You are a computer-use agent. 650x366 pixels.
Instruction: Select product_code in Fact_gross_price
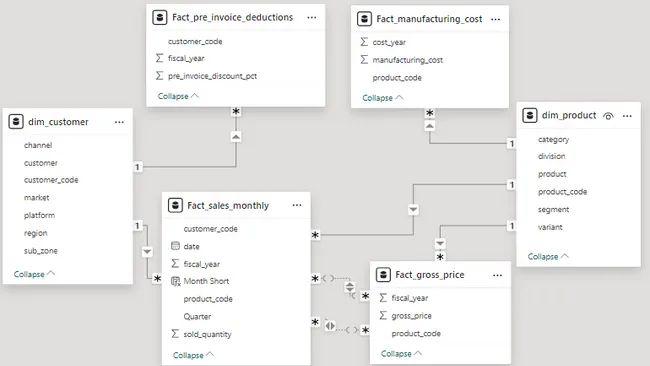[416, 334]
